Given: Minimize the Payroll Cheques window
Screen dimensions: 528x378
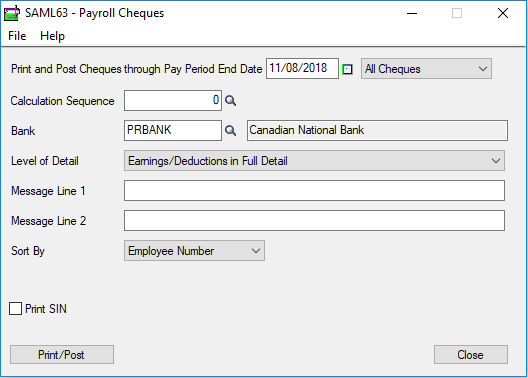Looking at the screenshot, I should click(x=412, y=13).
